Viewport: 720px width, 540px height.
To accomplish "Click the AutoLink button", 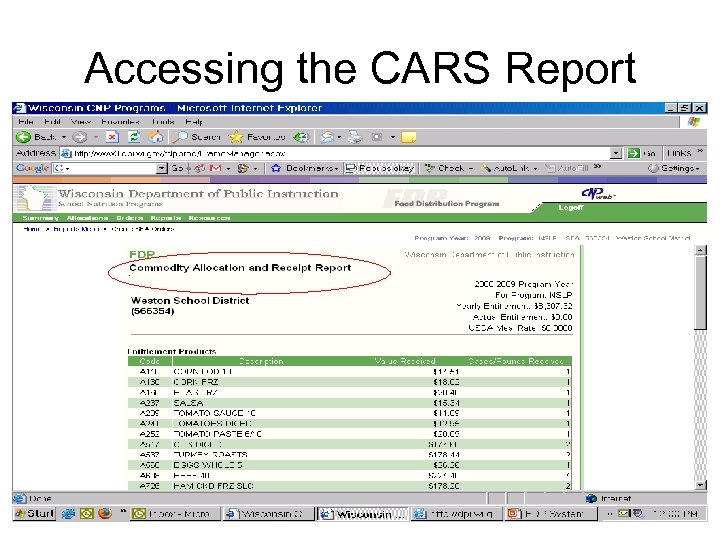I will [506, 169].
